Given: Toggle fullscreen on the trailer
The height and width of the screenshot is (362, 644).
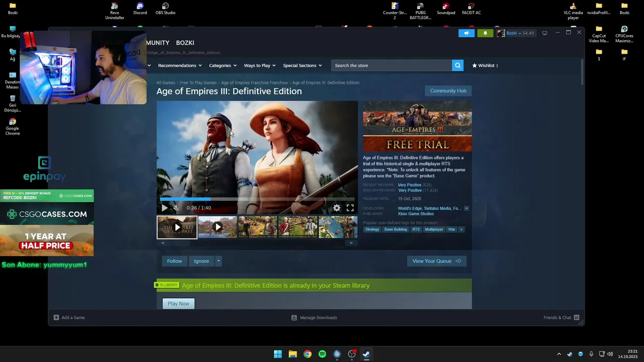Looking at the screenshot, I should pyautogui.click(x=350, y=208).
